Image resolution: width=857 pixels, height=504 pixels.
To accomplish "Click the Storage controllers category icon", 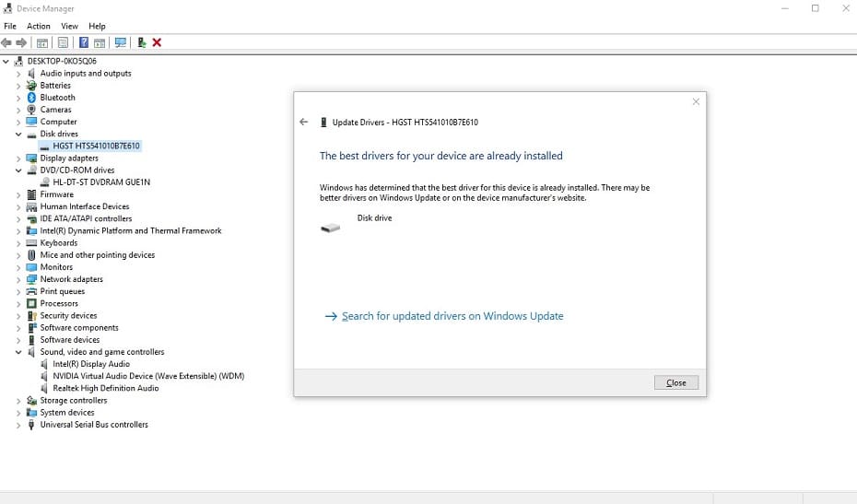I will (x=31, y=401).
